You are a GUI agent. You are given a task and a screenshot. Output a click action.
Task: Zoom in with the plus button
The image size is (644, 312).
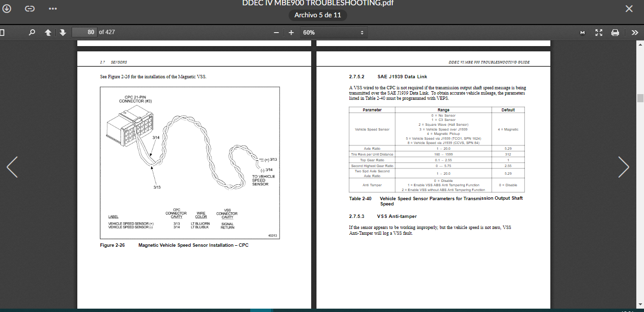tap(291, 33)
